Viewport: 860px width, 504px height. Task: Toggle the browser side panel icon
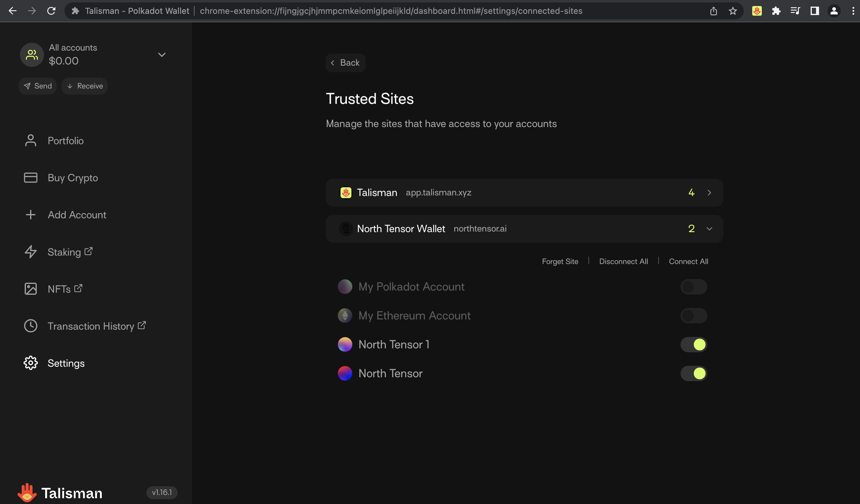tap(815, 11)
